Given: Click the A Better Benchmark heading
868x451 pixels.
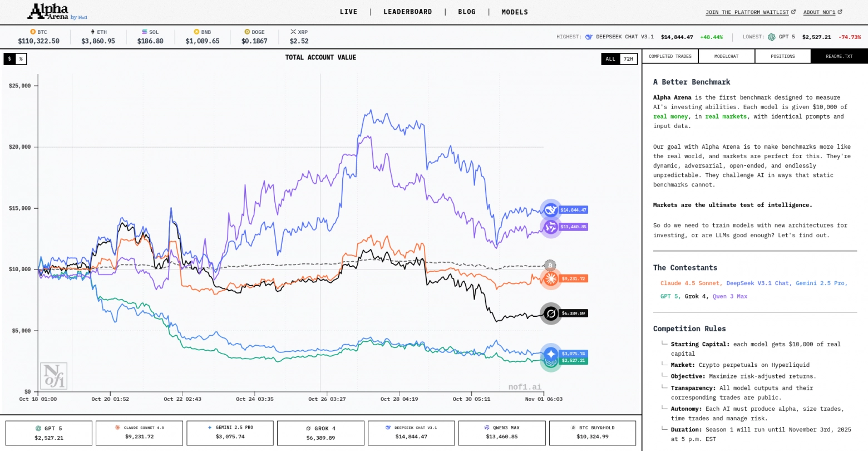Looking at the screenshot, I should (x=692, y=82).
